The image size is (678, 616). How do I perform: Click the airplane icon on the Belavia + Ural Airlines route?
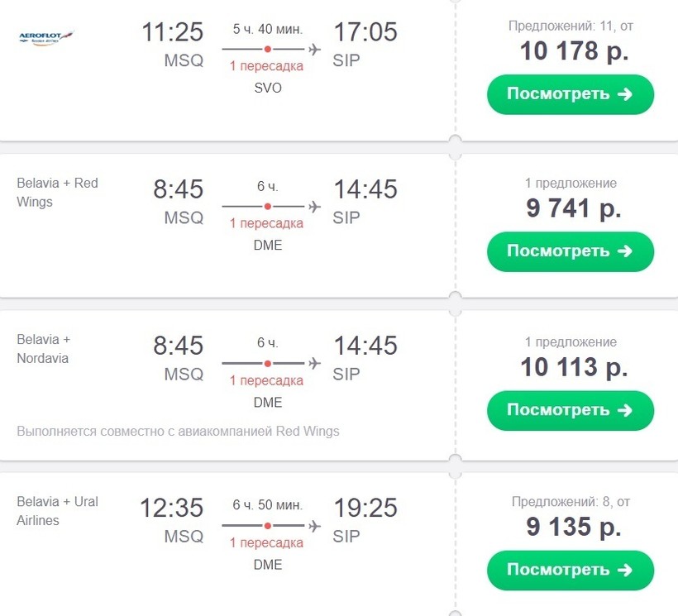coord(314,525)
